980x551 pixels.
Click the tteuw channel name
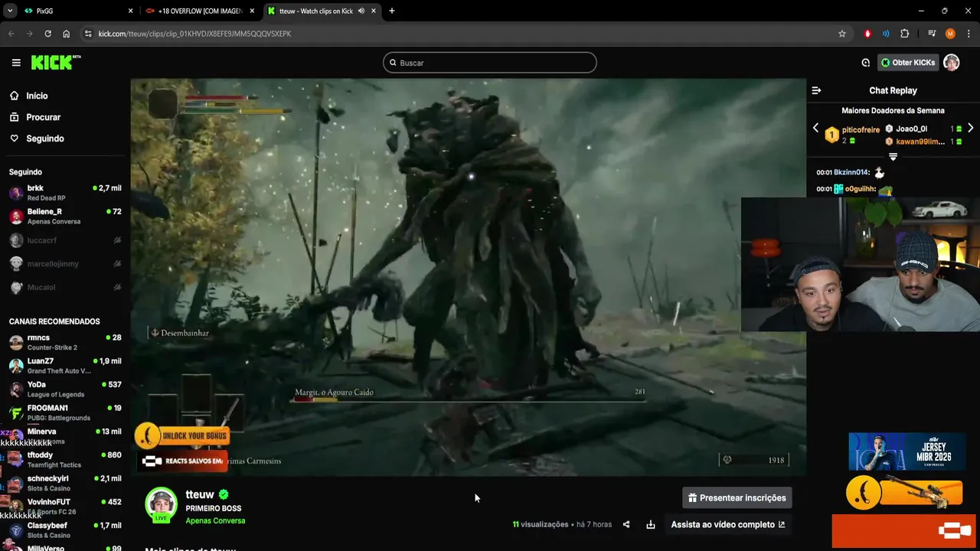[x=200, y=494]
